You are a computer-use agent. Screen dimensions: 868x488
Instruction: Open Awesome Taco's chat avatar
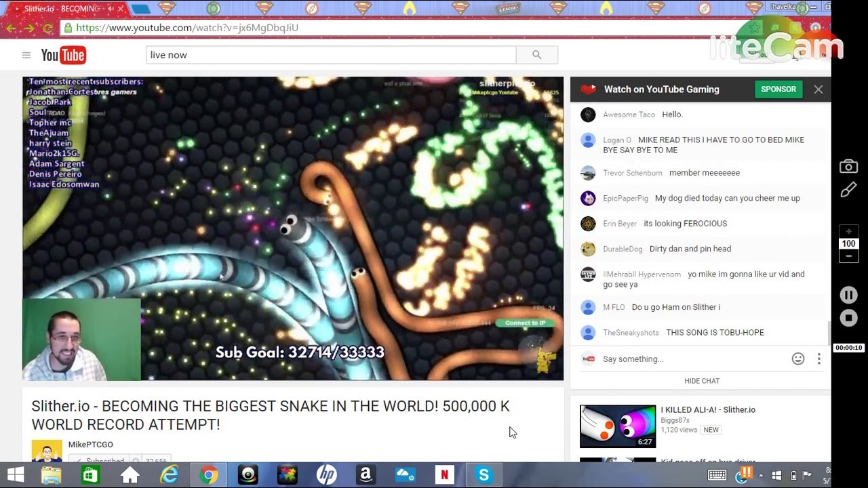point(588,115)
